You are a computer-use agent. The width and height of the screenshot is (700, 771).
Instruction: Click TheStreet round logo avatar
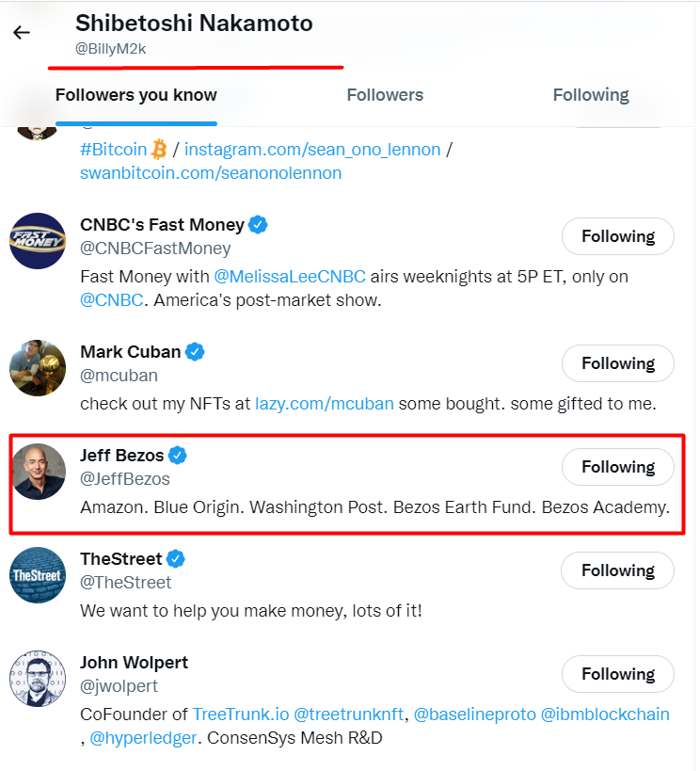pyautogui.click(x=38, y=575)
